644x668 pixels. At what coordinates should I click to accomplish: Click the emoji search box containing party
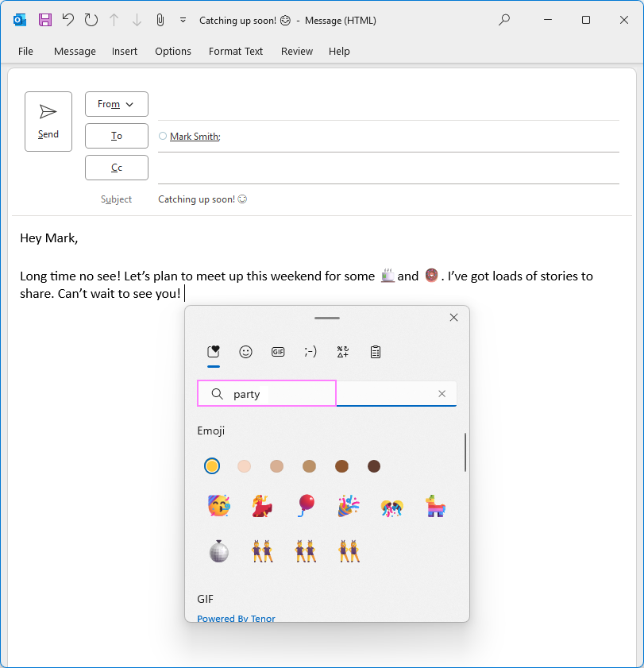coord(326,394)
